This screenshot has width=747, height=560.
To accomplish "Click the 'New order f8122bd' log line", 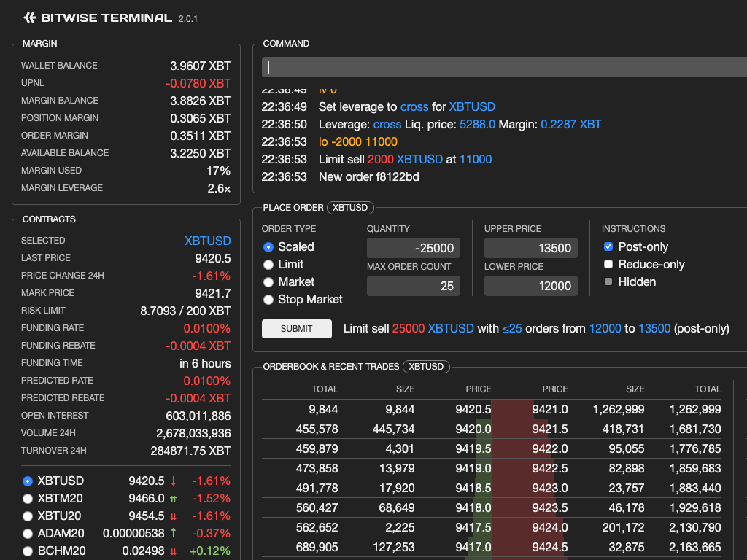I will (368, 176).
